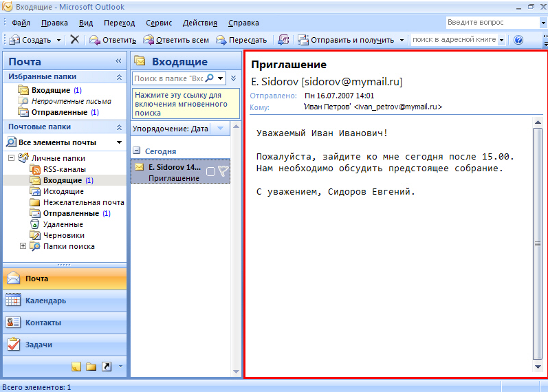Click Reply All (Ответить всем) button
This screenshot has width=548, height=392.
pos(176,40)
